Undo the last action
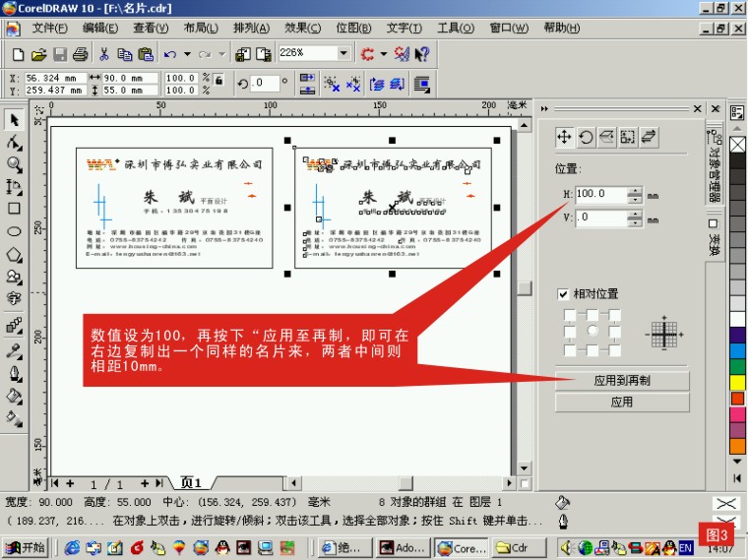The image size is (748, 560). point(170,54)
